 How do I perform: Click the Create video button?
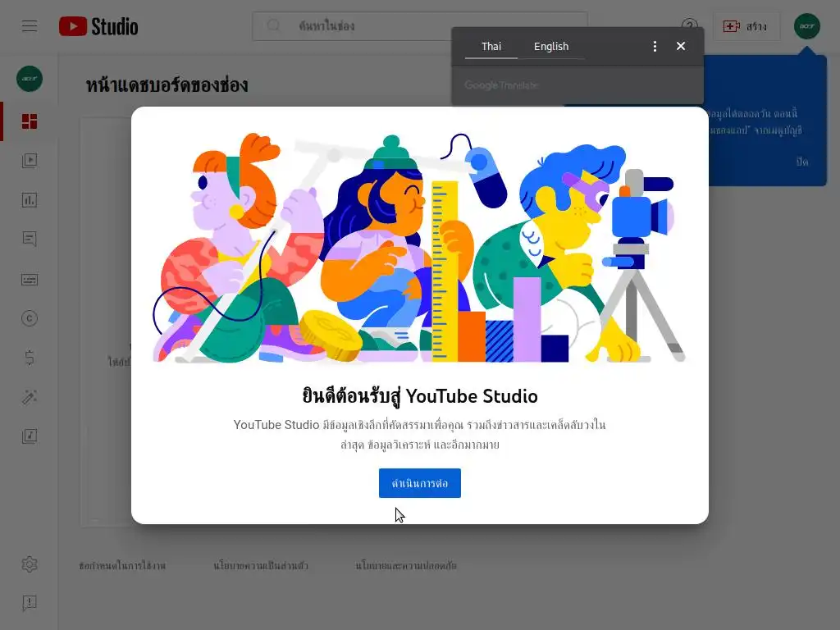pyautogui.click(x=746, y=26)
